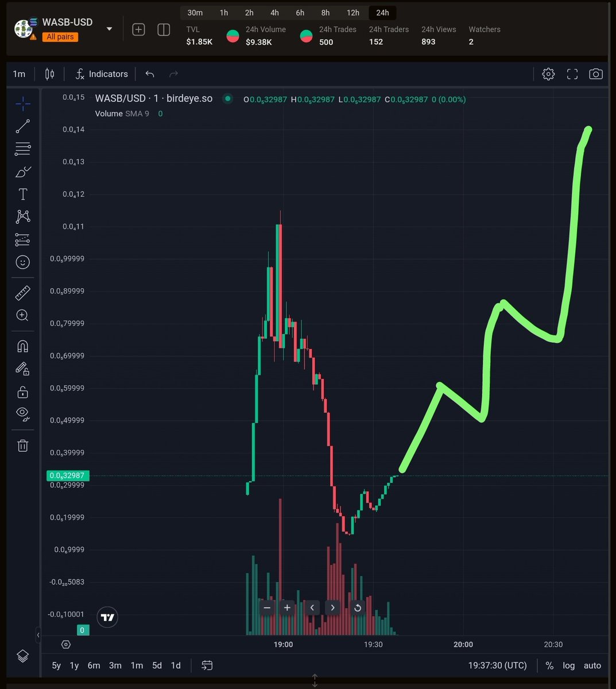This screenshot has width=616, height=689.
Task: Enter fullscreen chart mode
Action: pyautogui.click(x=572, y=74)
